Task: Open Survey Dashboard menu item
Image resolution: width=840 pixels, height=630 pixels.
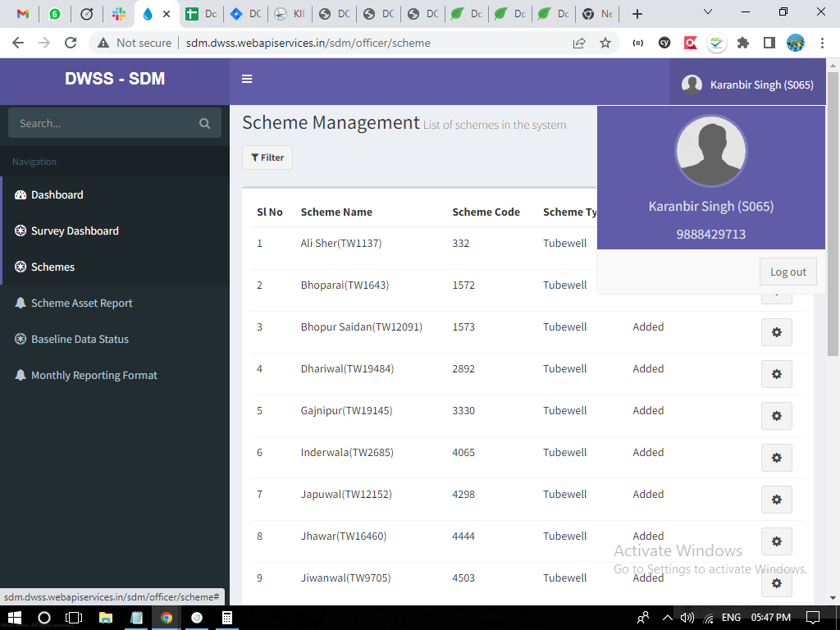Action: point(75,231)
